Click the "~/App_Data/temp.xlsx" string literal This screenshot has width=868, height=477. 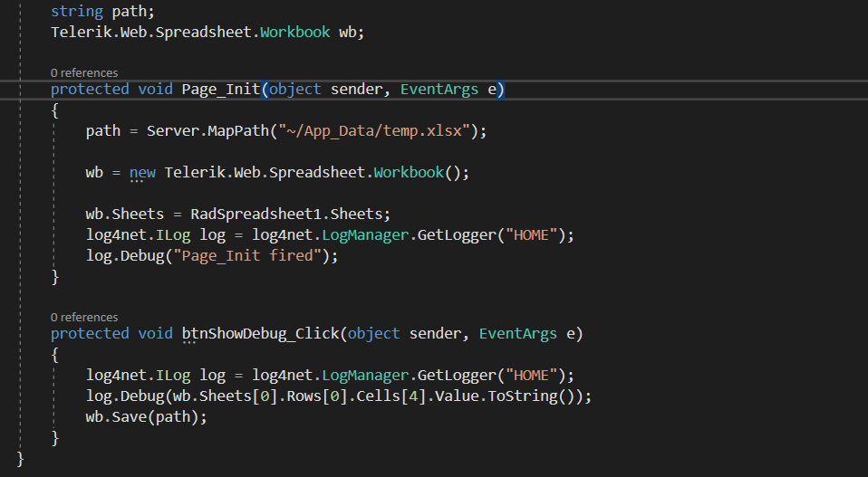(373, 131)
